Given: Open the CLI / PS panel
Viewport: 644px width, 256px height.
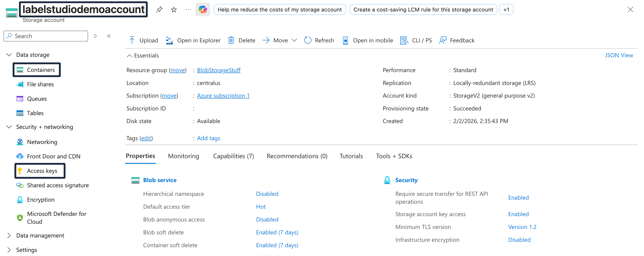Looking at the screenshot, I should click(x=415, y=40).
